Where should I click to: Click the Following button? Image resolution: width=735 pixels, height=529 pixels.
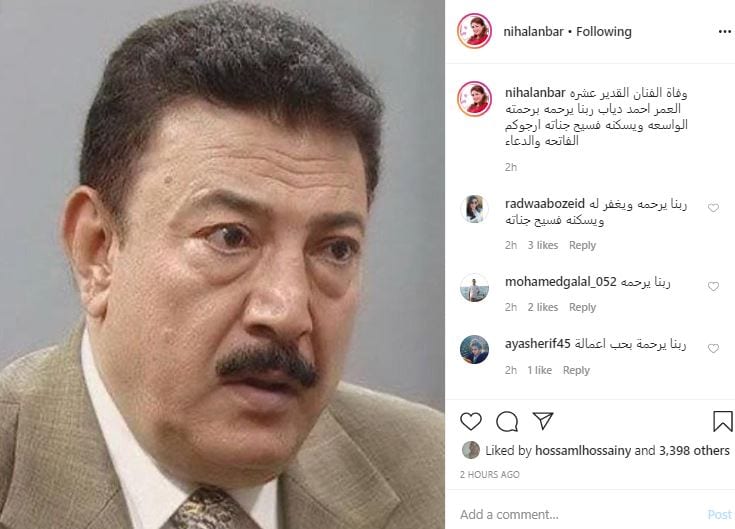(604, 31)
